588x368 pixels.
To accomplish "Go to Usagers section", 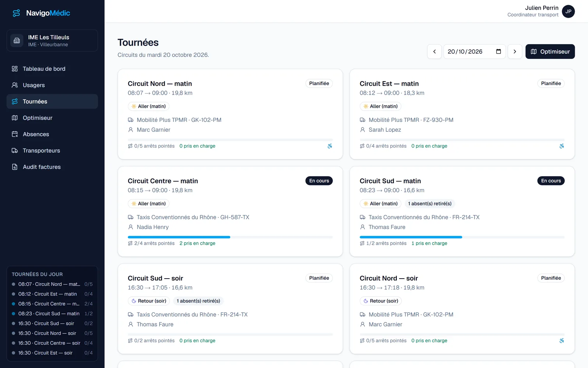I will [52, 85].
